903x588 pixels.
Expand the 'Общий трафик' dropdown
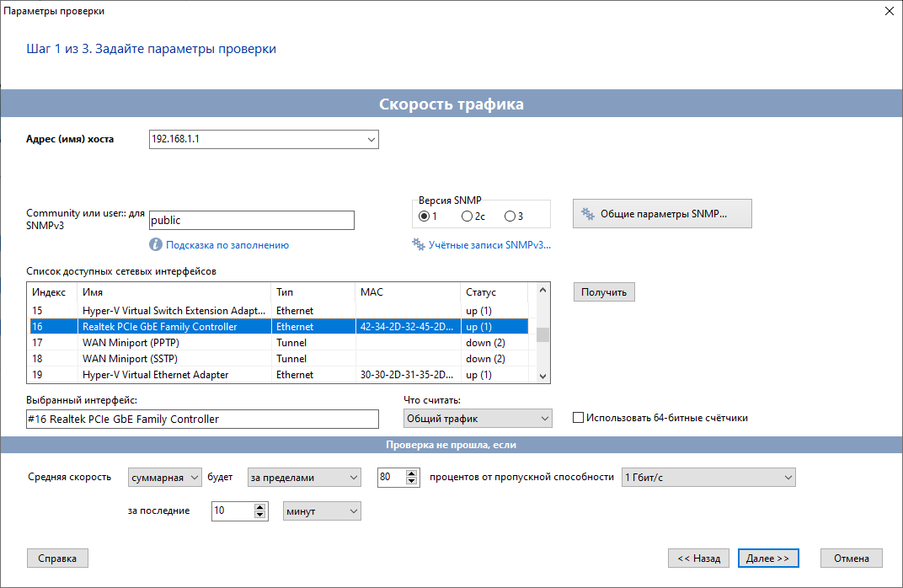543,419
